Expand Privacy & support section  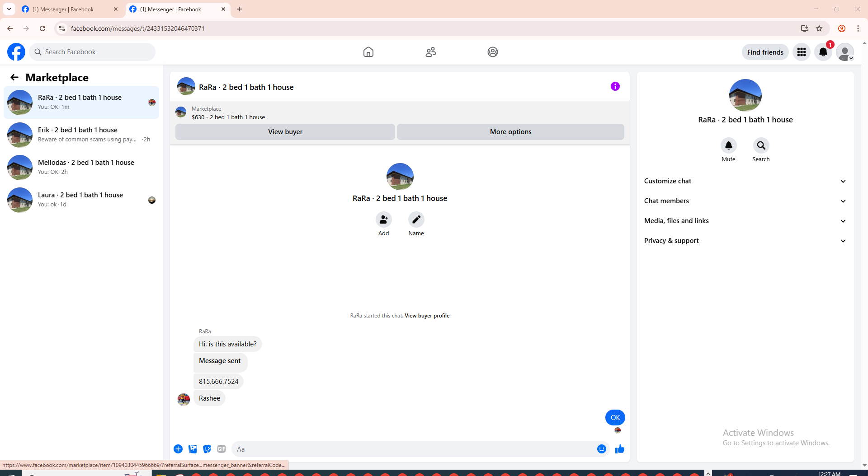pyautogui.click(x=745, y=241)
